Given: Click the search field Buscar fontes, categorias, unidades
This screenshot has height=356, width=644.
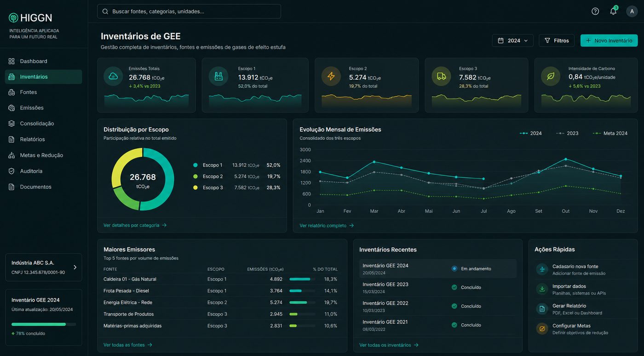Looking at the screenshot, I should [189, 11].
